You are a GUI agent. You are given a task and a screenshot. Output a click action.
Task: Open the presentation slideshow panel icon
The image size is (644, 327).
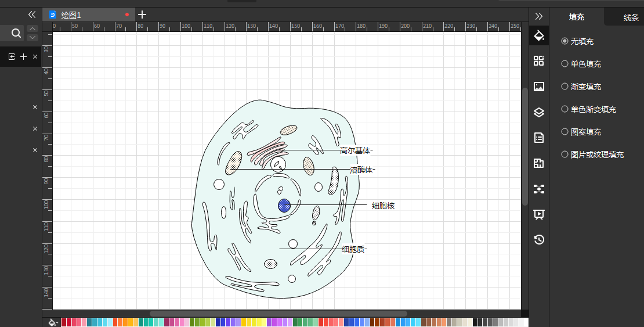point(539,214)
